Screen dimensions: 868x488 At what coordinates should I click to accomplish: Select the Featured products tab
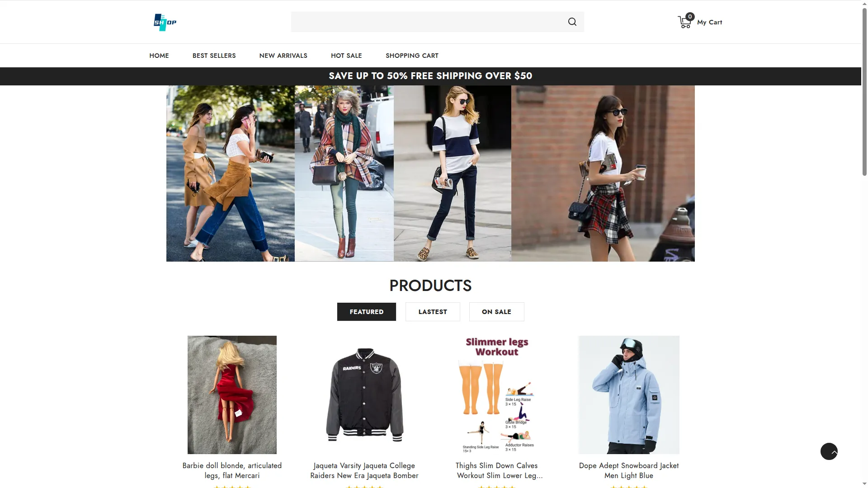click(366, 312)
